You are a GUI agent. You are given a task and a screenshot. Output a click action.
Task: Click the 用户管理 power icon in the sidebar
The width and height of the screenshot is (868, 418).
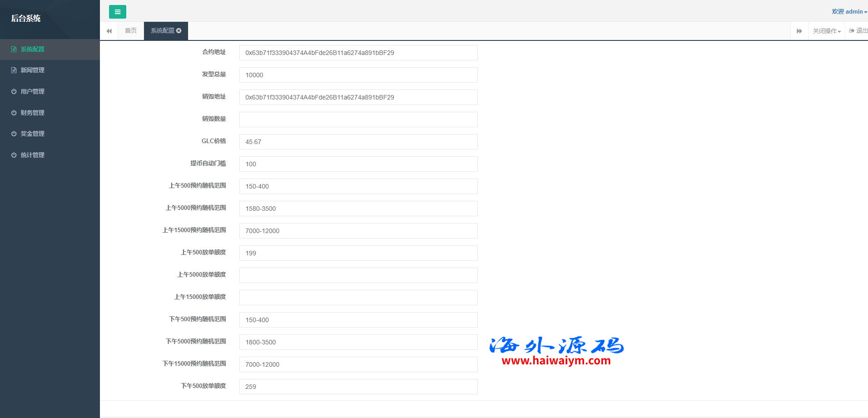point(14,92)
